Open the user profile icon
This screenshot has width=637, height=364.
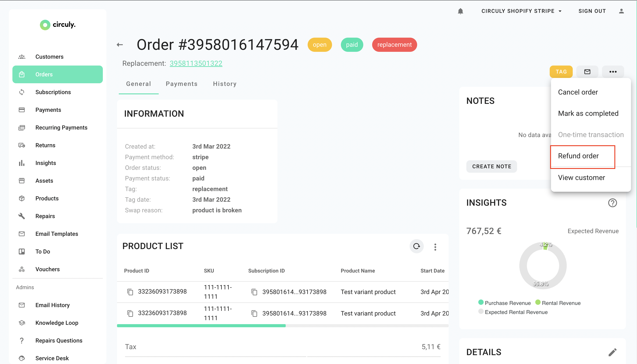pos(621,11)
